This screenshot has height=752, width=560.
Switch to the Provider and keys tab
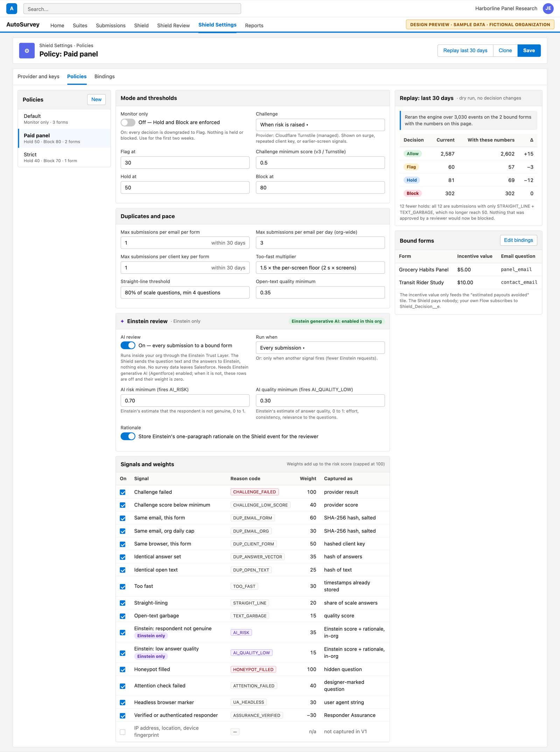tap(38, 77)
